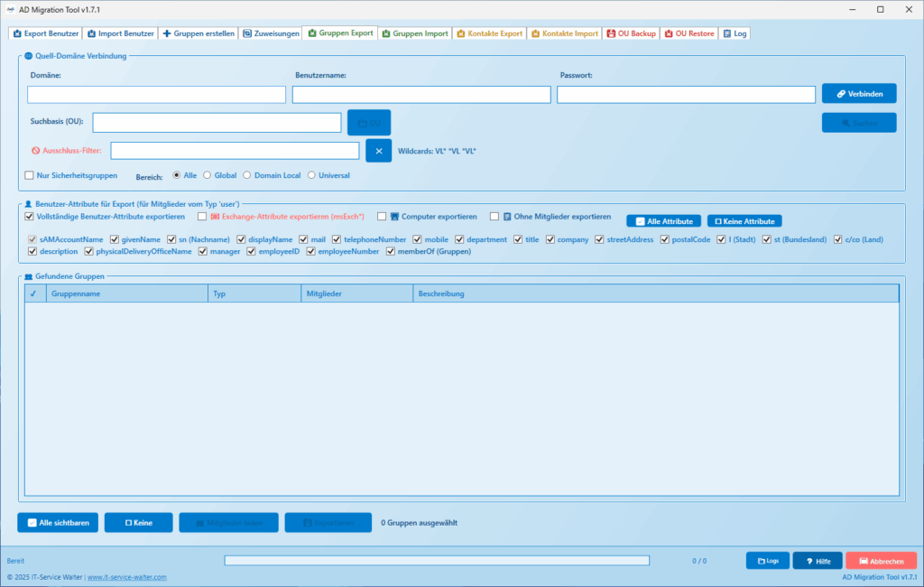Click the Mitglieder column header
This screenshot has width=924, height=587.
point(356,293)
